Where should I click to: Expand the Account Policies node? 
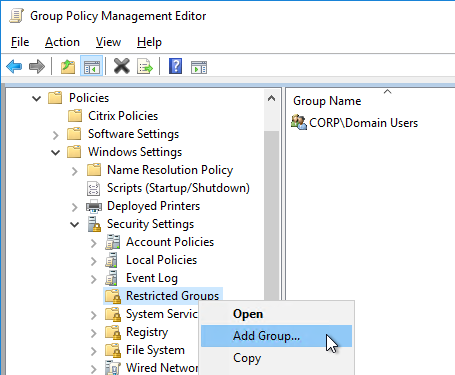click(94, 243)
